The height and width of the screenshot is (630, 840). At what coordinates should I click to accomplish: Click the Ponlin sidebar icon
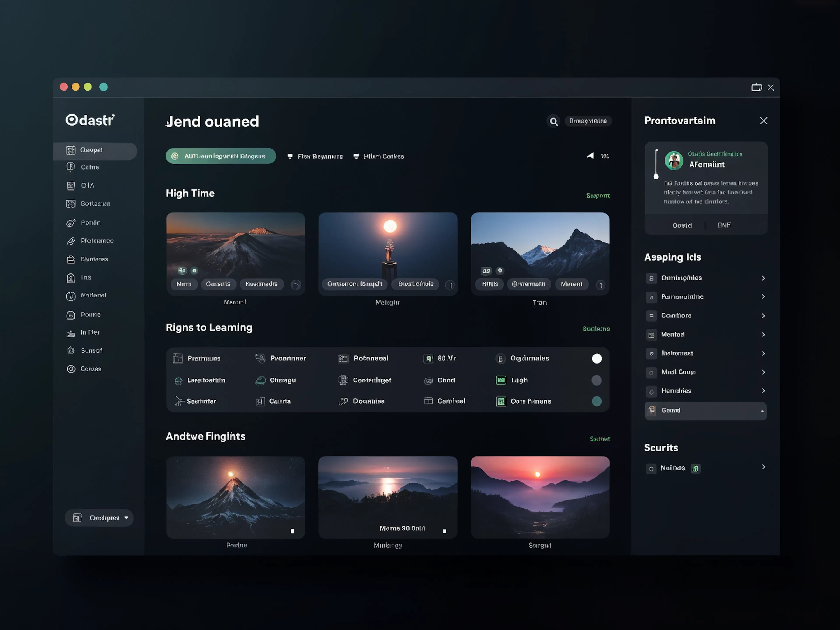pos(71,223)
